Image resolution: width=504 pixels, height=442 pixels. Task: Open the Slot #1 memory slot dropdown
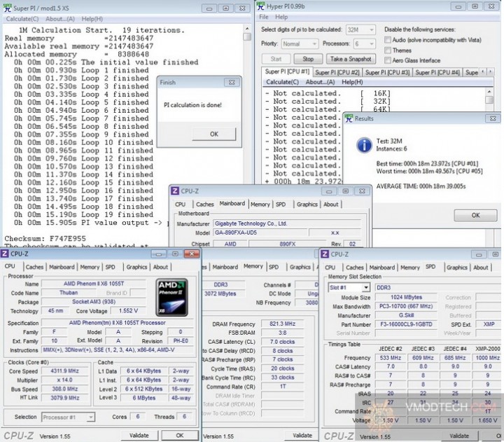pos(349,288)
